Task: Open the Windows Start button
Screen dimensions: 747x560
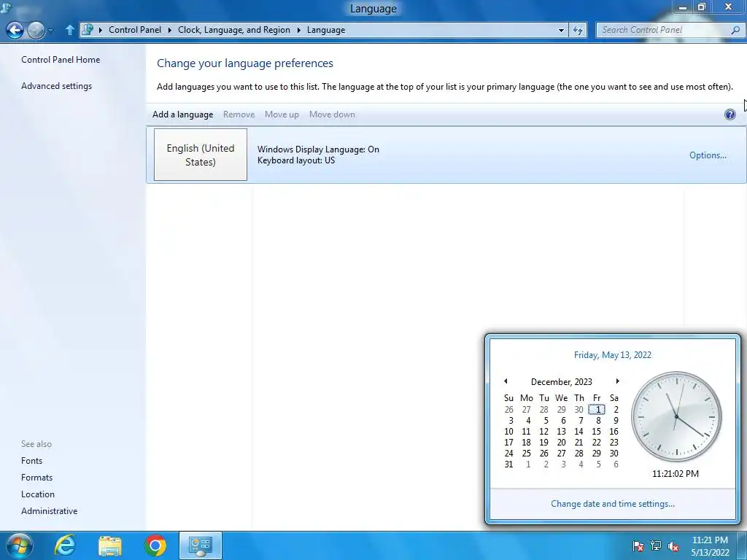Action: click(19, 545)
